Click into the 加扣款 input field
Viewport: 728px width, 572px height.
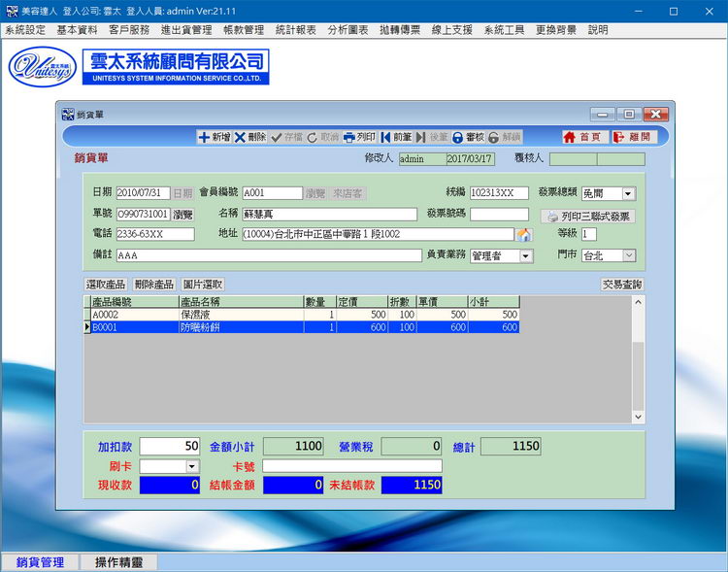[x=169, y=447]
